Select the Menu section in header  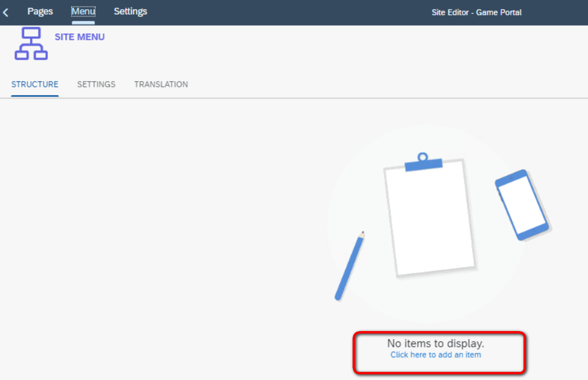(83, 11)
